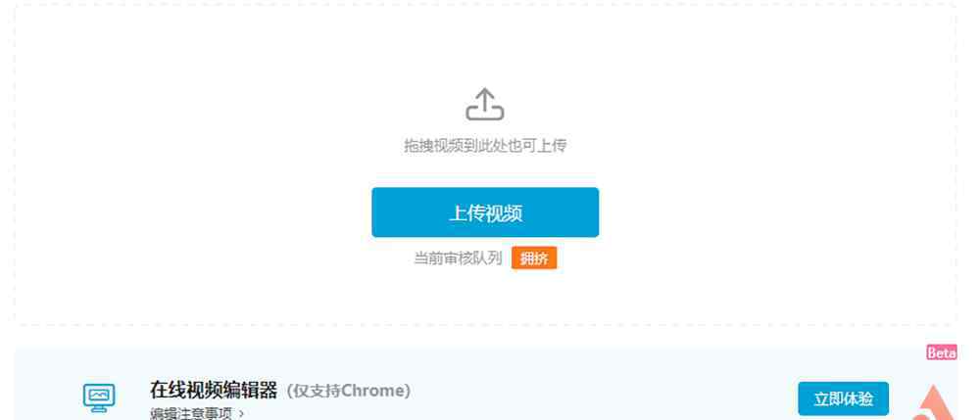This screenshot has height=420, width=980.
Task: Expand the chevron after 编辑注意事项
Action: [241, 413]
